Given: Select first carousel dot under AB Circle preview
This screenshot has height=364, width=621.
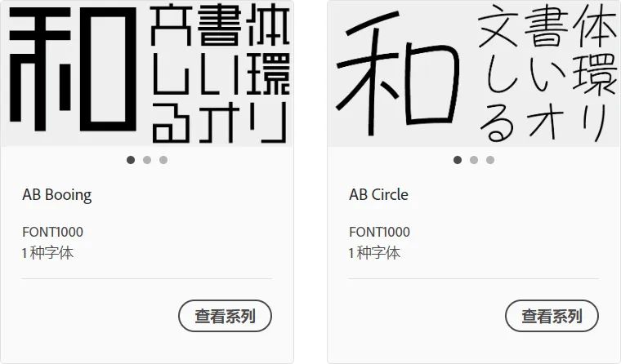Looking at the screenshot, I should (458, 160).
